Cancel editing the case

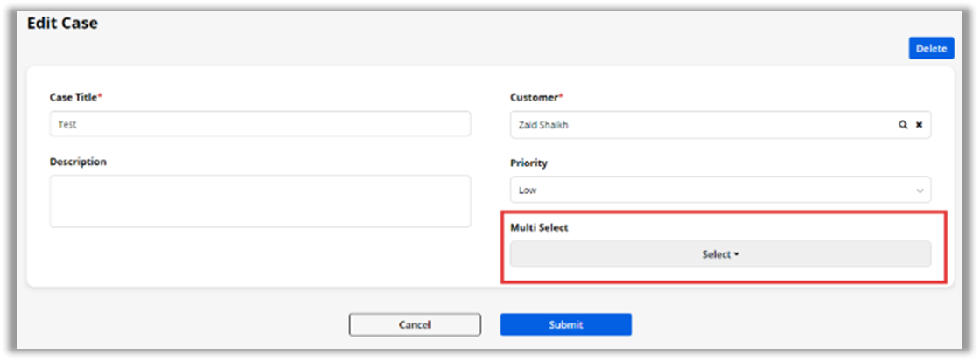415,324
